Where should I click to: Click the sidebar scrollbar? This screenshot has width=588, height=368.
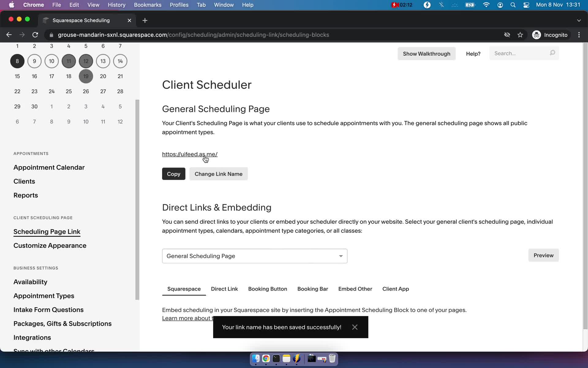pos(137,199)
